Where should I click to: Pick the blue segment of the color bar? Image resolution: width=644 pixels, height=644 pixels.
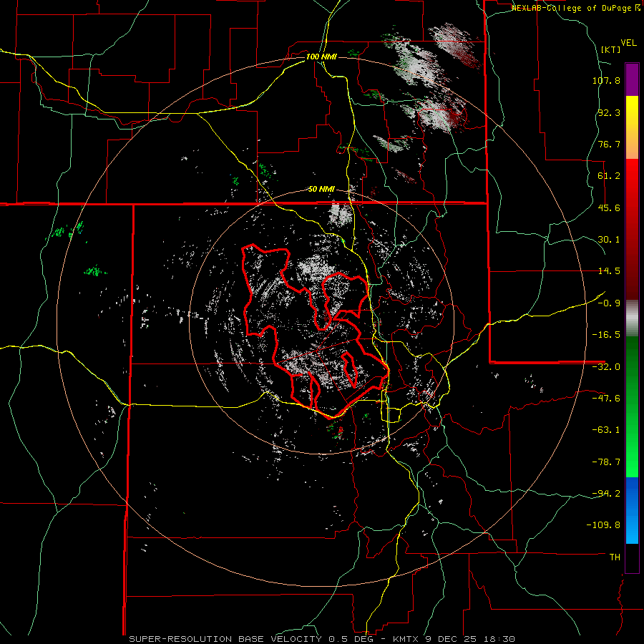pyautogui.click(x=632, y=510)
